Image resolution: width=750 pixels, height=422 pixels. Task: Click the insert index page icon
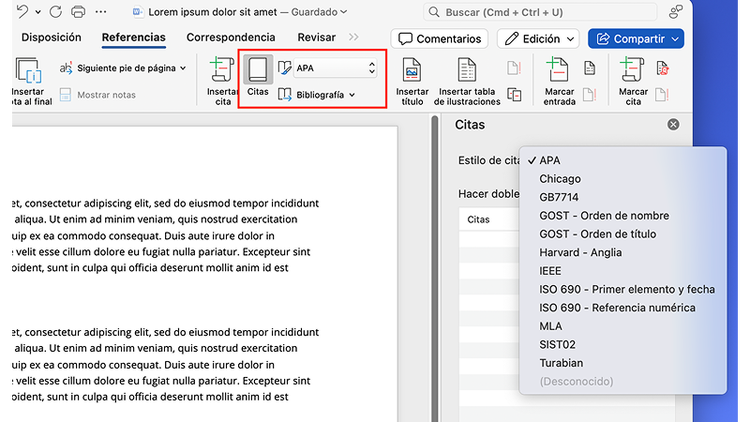590,68
